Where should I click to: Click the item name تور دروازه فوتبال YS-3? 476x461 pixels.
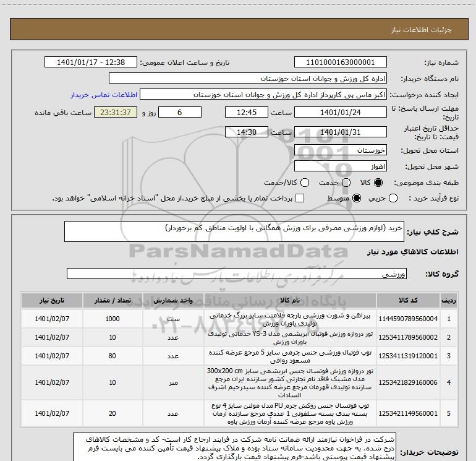(290, 338)
